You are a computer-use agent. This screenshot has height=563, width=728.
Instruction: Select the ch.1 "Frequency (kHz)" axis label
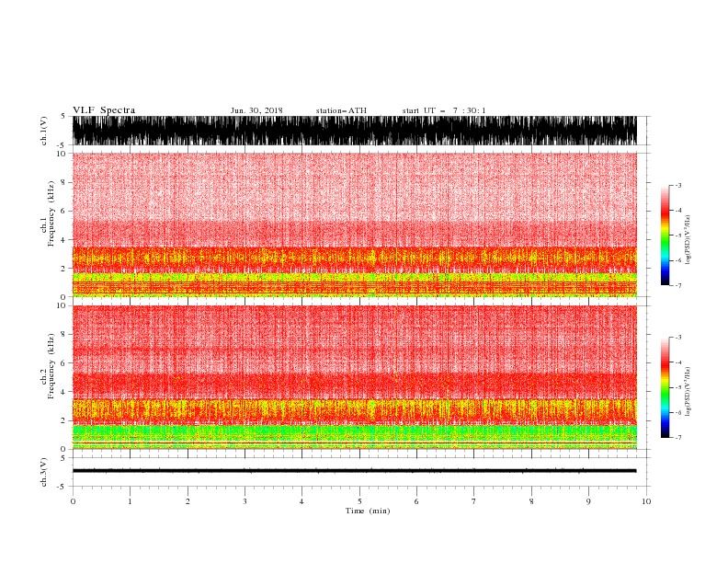[51, 214]
